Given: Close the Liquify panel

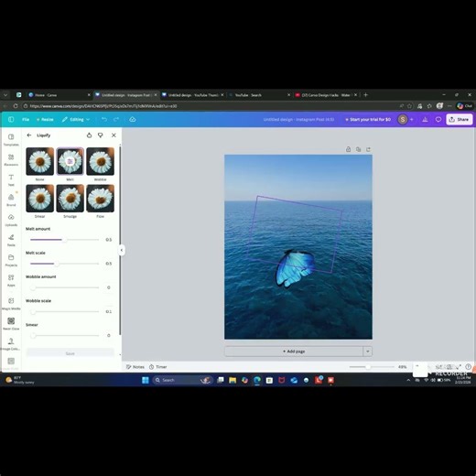Looking at the screenshot, I should point(114,135).
